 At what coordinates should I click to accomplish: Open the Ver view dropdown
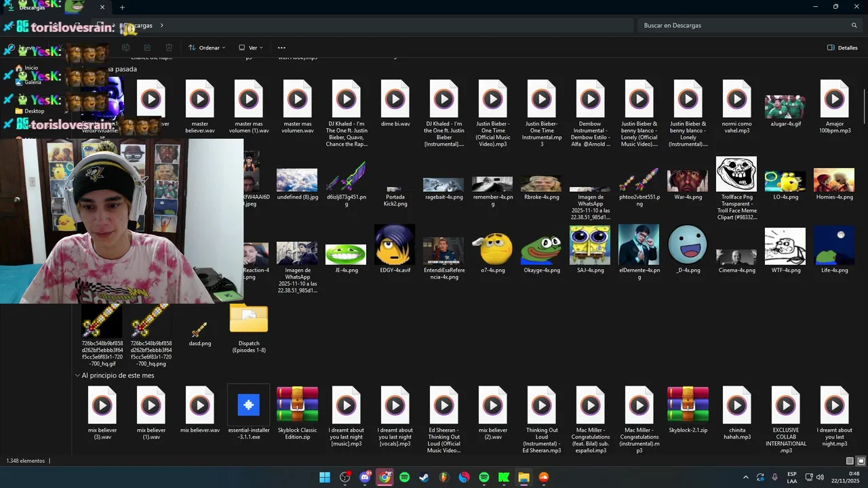coord(251,47)
